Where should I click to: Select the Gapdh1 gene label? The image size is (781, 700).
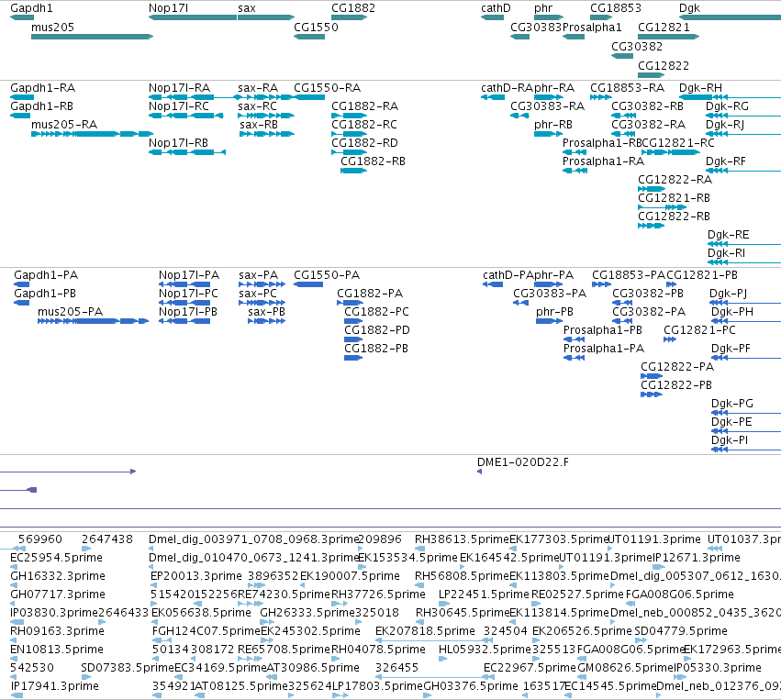31,8
